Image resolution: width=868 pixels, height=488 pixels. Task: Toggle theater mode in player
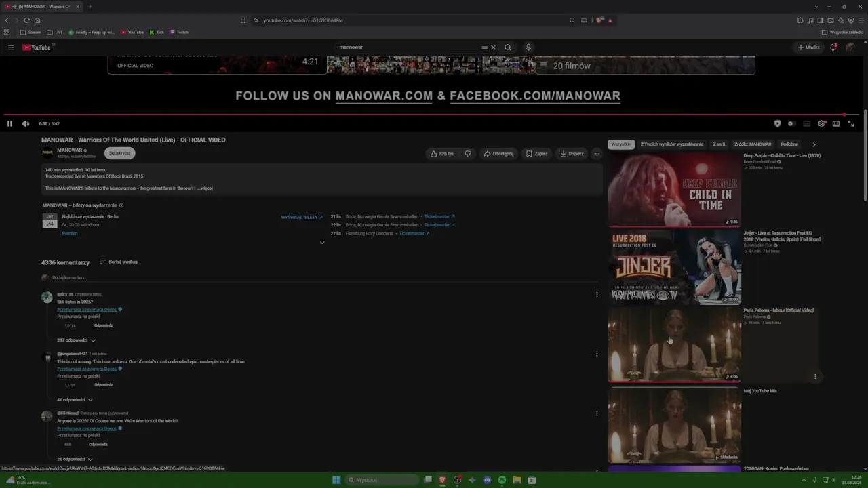836,123
